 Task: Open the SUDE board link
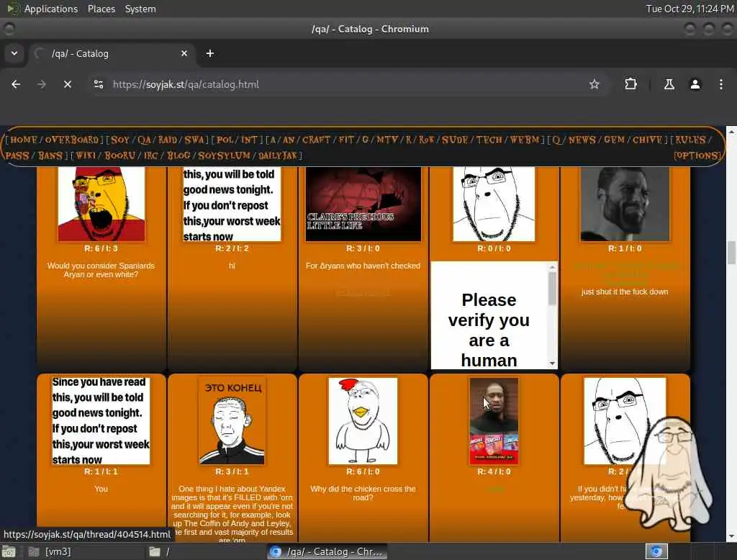(455, 140)
